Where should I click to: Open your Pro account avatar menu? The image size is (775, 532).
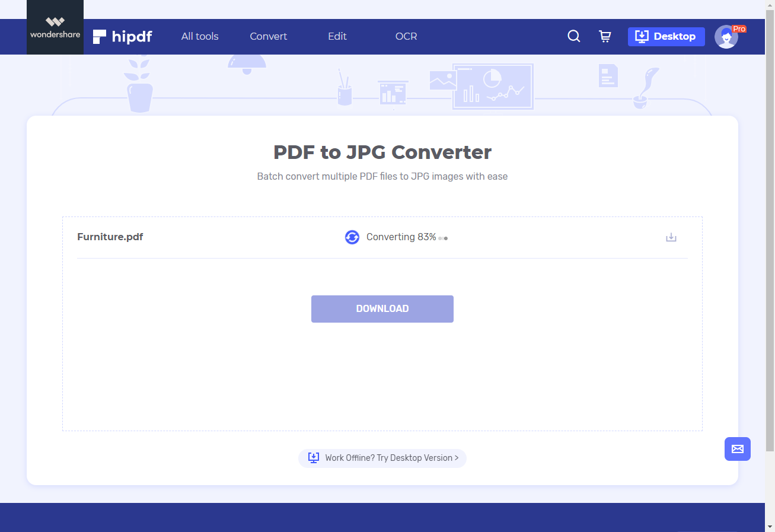(x=727, y=37)
